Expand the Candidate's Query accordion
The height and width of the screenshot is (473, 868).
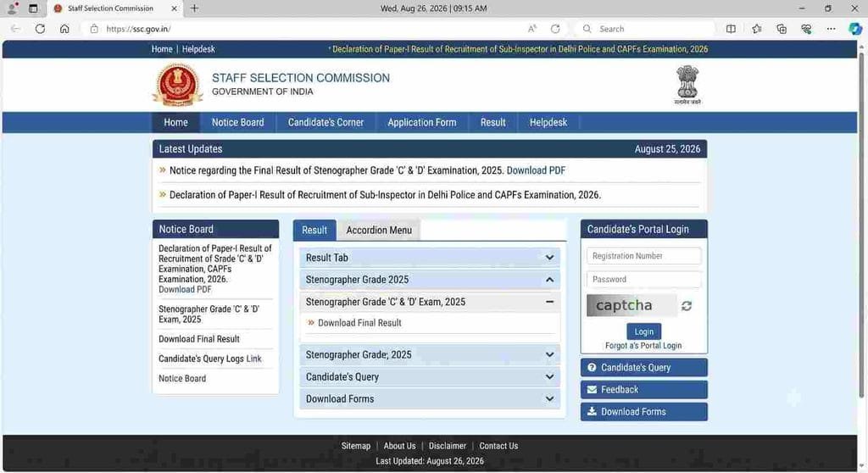click(x=430, y=376)
